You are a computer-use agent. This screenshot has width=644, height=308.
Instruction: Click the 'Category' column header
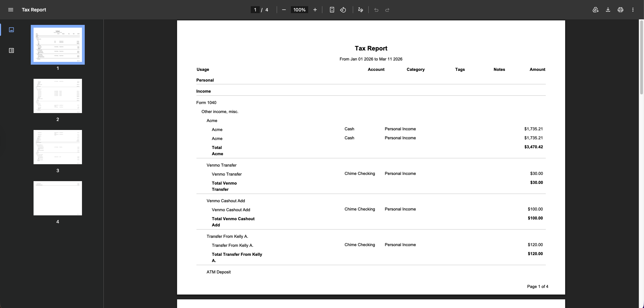pyautogui.click(x=415, y=69)
